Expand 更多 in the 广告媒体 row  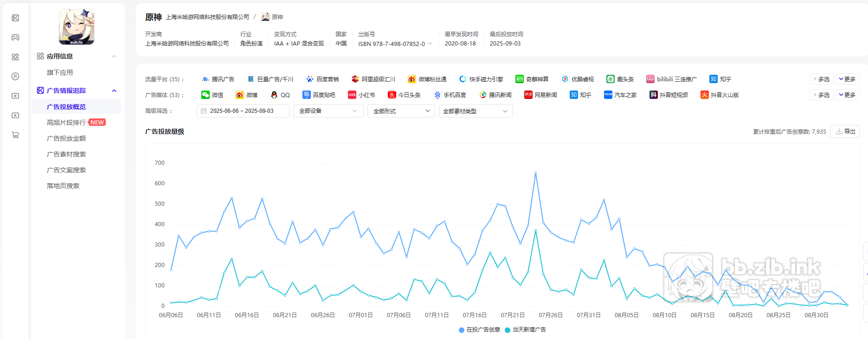point(847,95)
